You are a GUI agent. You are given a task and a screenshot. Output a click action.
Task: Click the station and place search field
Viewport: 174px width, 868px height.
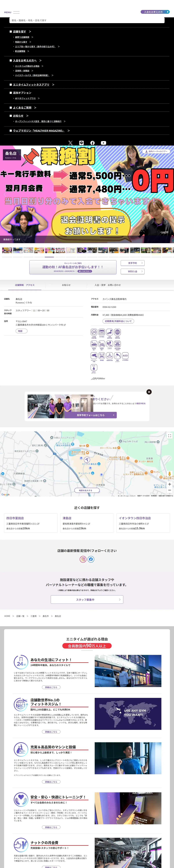pyautogui.click(x=87, y=20)
